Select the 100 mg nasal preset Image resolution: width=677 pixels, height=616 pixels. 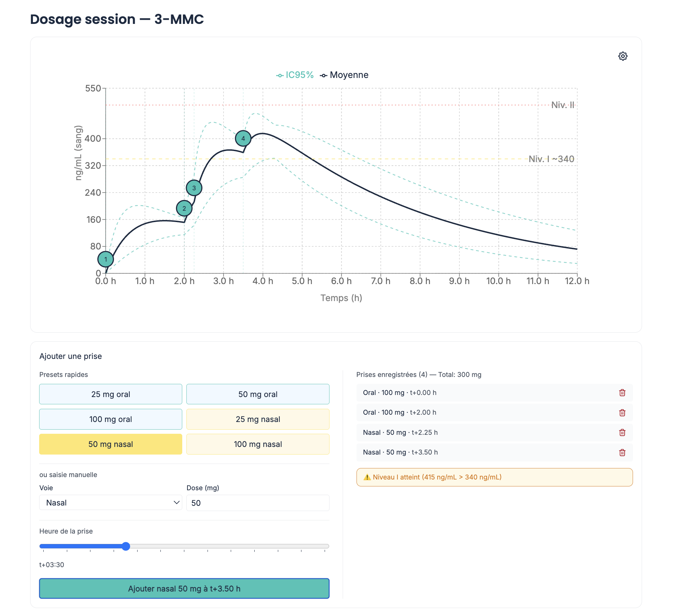tap(258, 444)
